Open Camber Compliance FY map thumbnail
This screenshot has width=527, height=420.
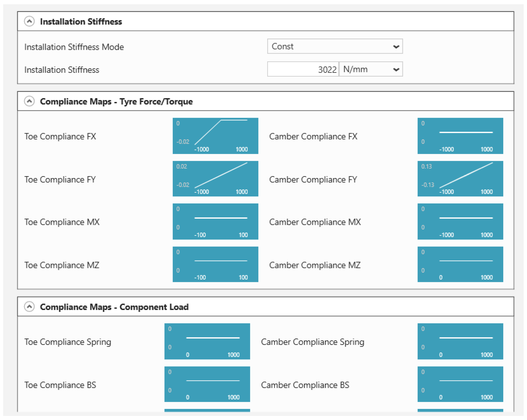coord(460,179)
